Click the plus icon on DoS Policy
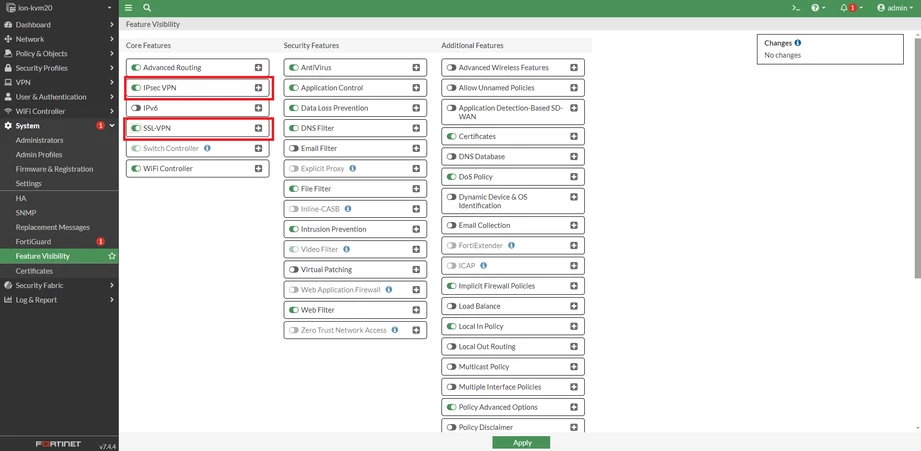Image resolution: width=921 pixels, height=451 pixels. [574, 177]
